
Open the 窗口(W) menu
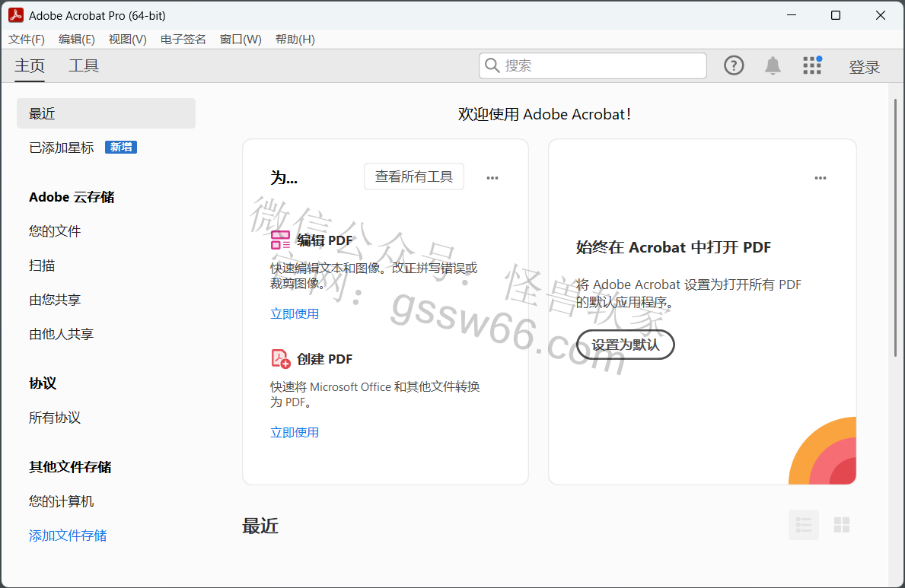[241, 40]
